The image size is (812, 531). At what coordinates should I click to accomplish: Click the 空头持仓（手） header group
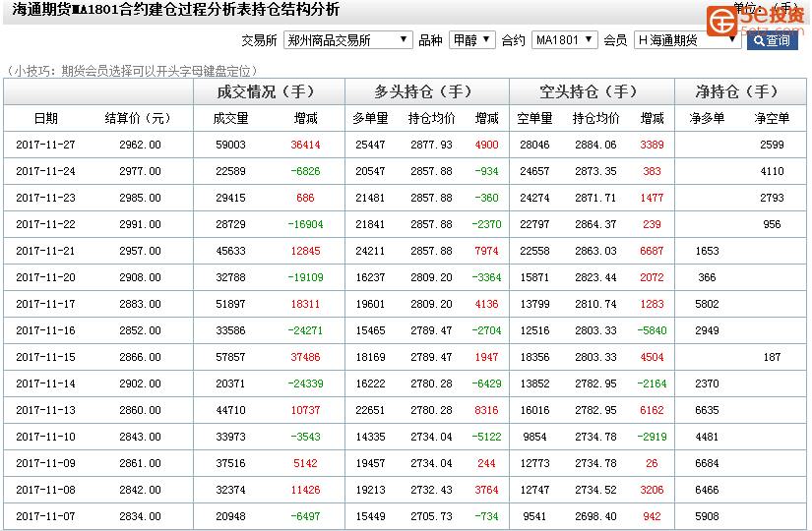[592, 92]
